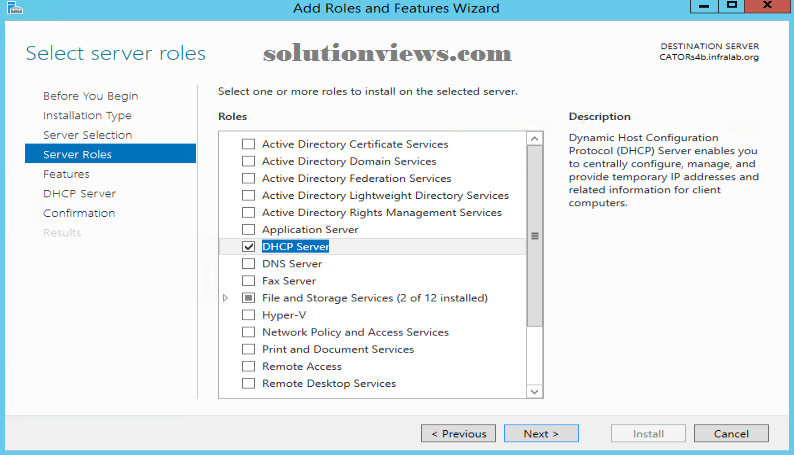
Task: Click the roles list scrollbar thumb
Action: point(535,236)
